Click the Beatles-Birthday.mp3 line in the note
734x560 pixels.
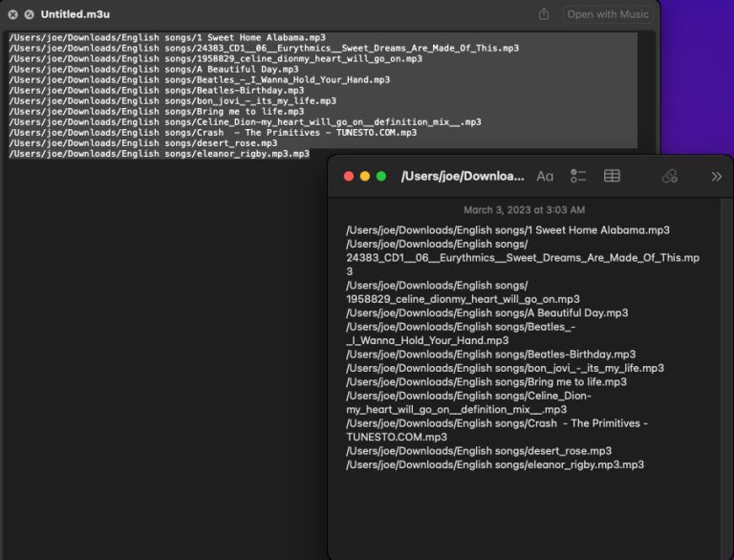coord(490,355)
